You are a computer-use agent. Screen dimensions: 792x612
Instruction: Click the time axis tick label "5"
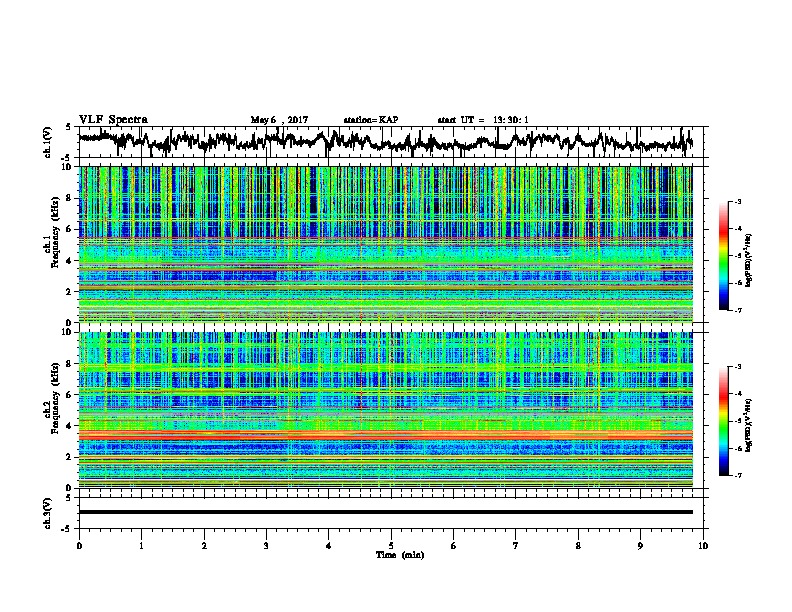pos(391,546)
